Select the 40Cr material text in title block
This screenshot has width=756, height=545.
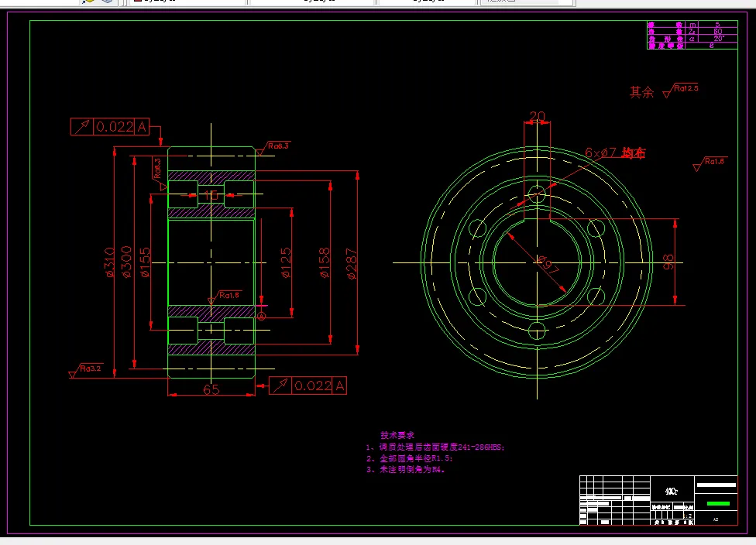pyautogui.click(x=672, y=491)
